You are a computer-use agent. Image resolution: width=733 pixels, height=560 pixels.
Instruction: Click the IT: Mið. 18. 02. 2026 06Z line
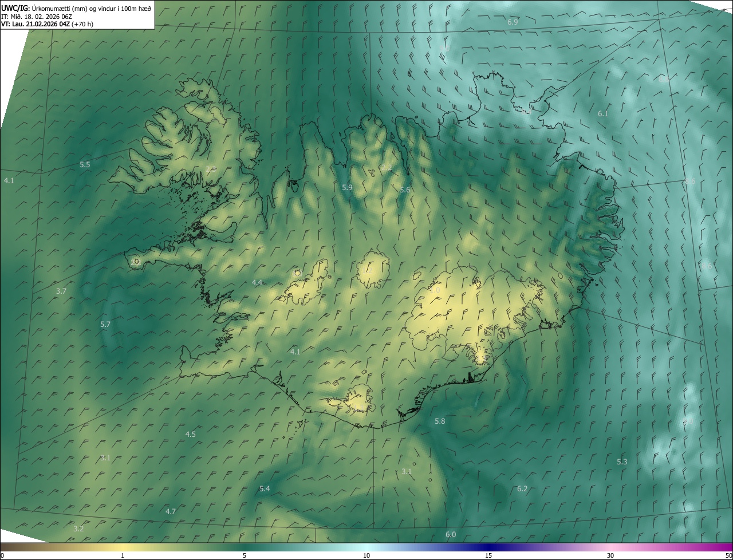[x=36, y=17]
